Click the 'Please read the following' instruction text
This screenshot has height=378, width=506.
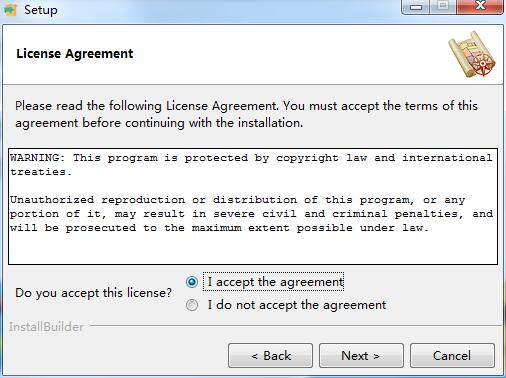point(246,114)
